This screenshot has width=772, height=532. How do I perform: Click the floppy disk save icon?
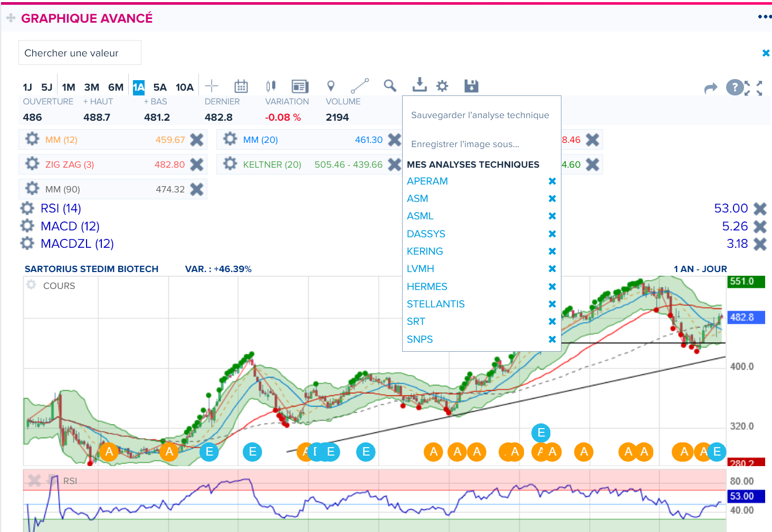(x=471, y=86)
